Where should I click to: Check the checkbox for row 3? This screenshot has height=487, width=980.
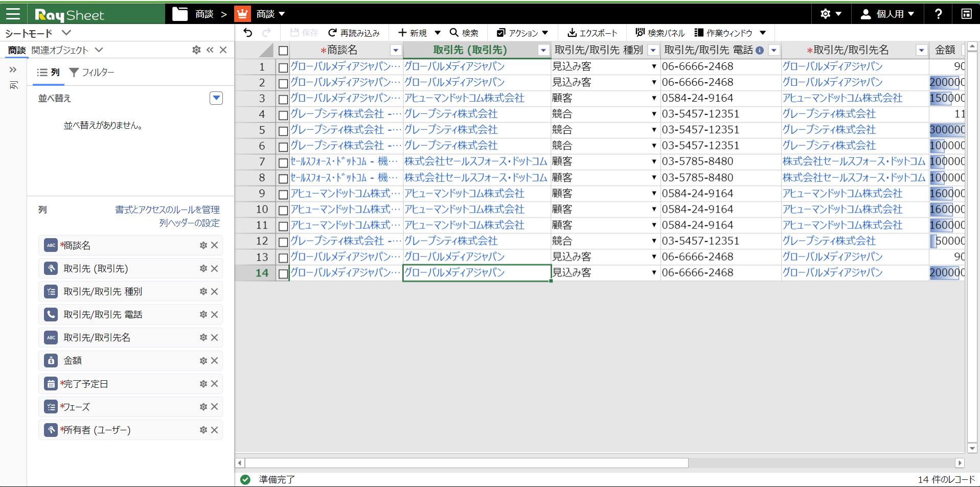(283, 99)
